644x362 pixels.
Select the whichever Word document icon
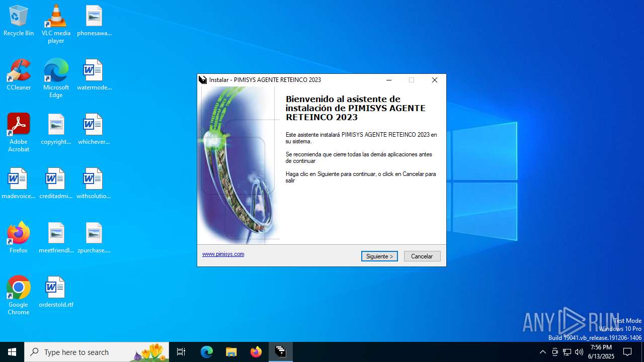(x=94, y=129)
